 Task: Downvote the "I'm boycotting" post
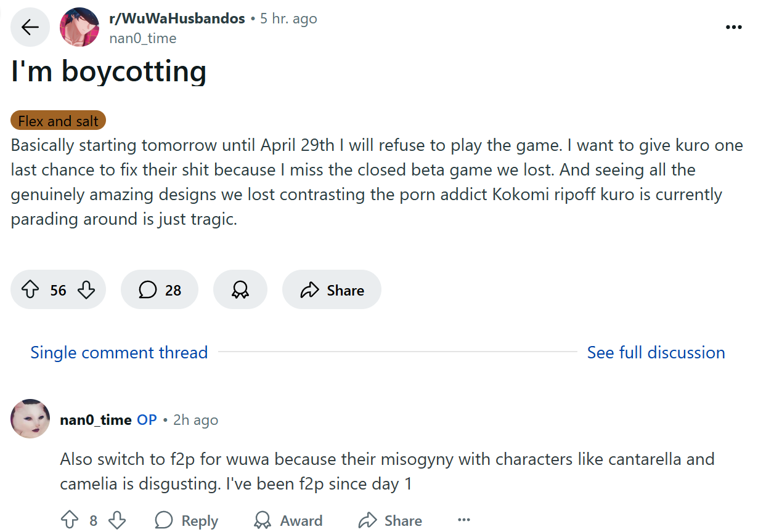pyautogui.click(x=86, y=290)
